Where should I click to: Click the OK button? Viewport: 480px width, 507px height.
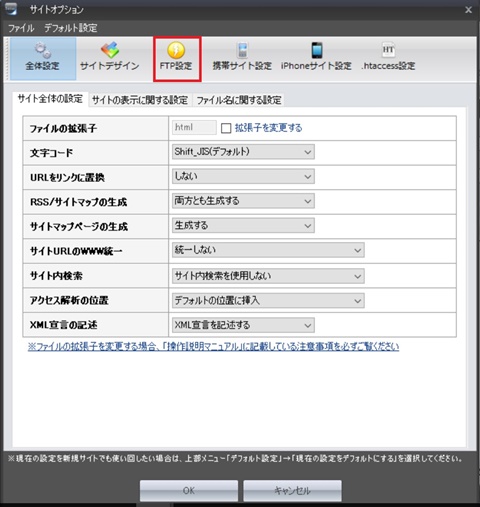(189, 491)
